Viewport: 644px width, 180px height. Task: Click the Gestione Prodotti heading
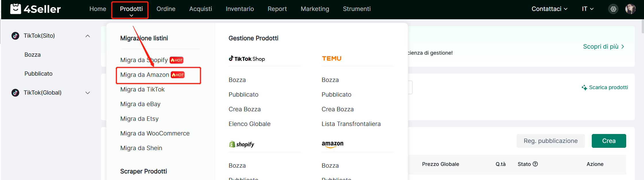tap(253, 38)
